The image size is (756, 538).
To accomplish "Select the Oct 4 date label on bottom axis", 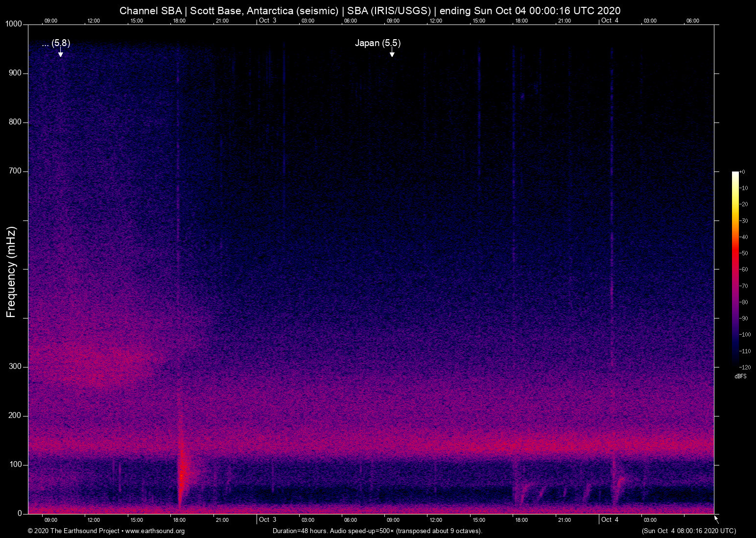I will [x=611, y=519].
